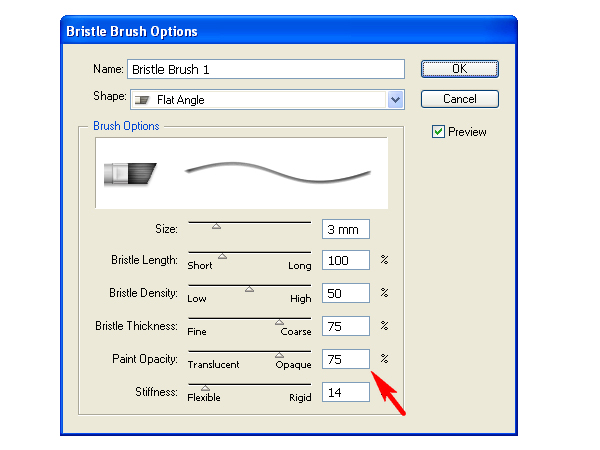Click the Long label under Bristle Length

coord(300,266)
